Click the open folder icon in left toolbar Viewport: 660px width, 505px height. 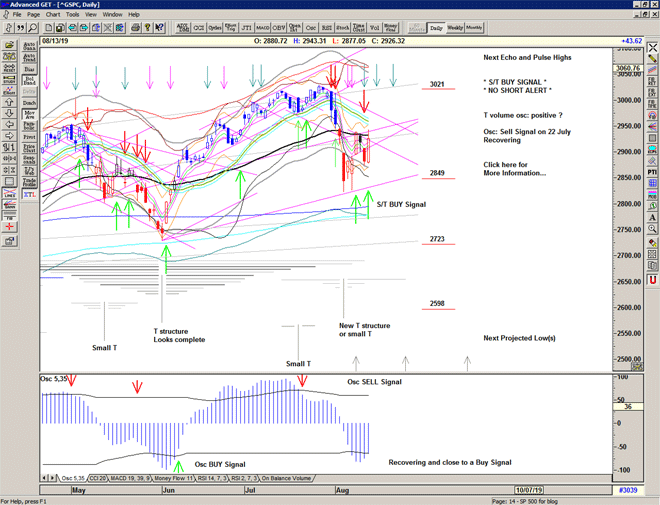click(x=9, y=45)
